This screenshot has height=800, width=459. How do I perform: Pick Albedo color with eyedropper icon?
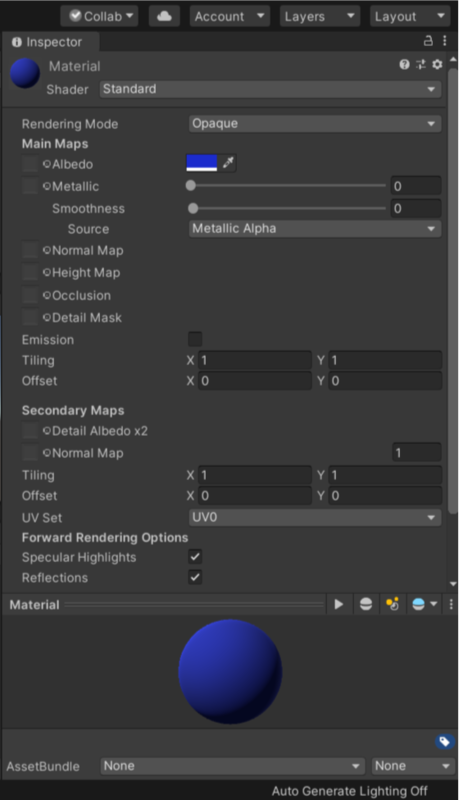click(x=227, y=163)
